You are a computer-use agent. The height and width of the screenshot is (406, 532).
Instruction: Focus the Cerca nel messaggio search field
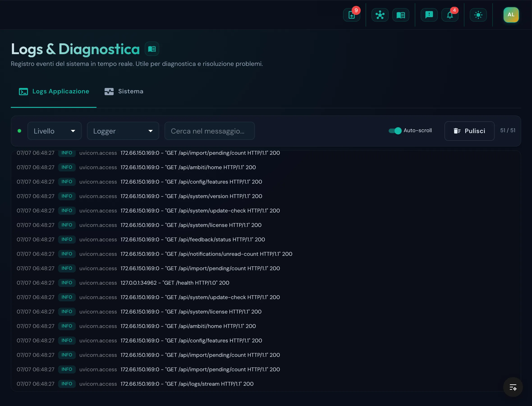tap(209, 131)
